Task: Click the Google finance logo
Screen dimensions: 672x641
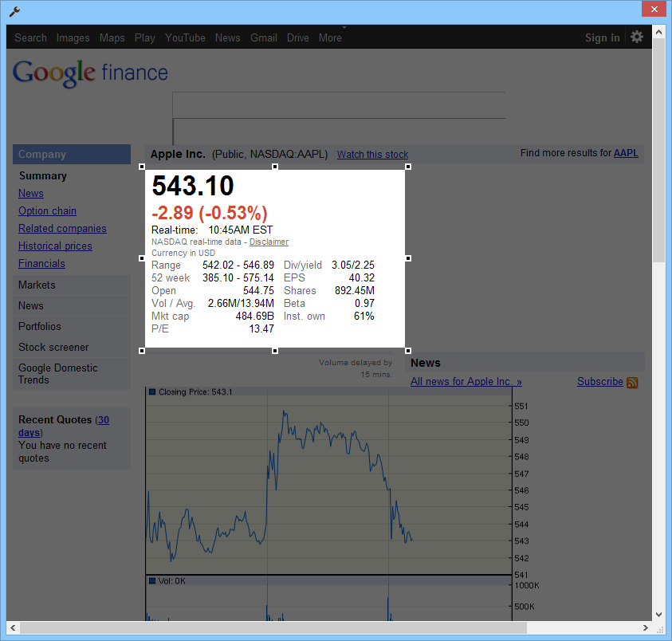Action: [x=90, y=73]
